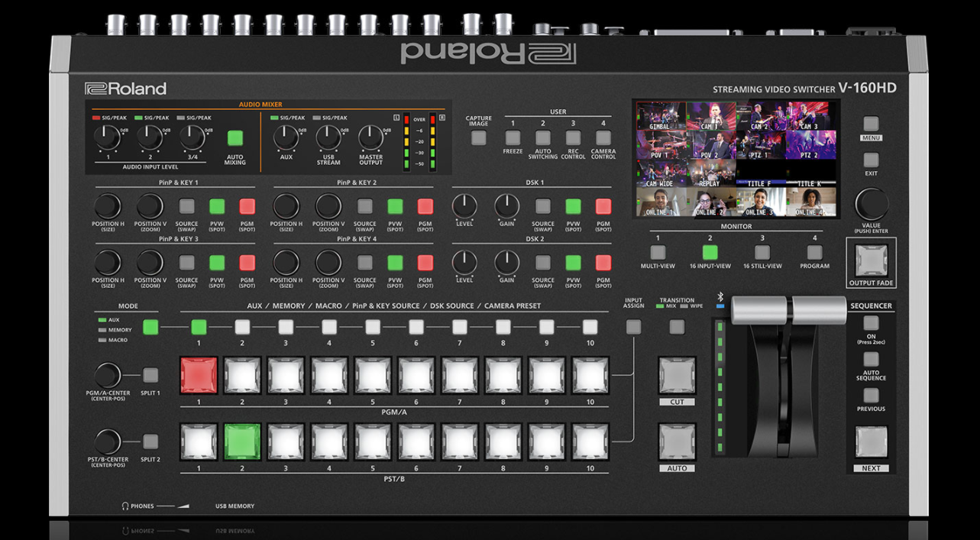The image size is (980, 540).
Task: Activate the USER 1 FREEZE button
Action: pyautogui.click(x=513, y=138)
